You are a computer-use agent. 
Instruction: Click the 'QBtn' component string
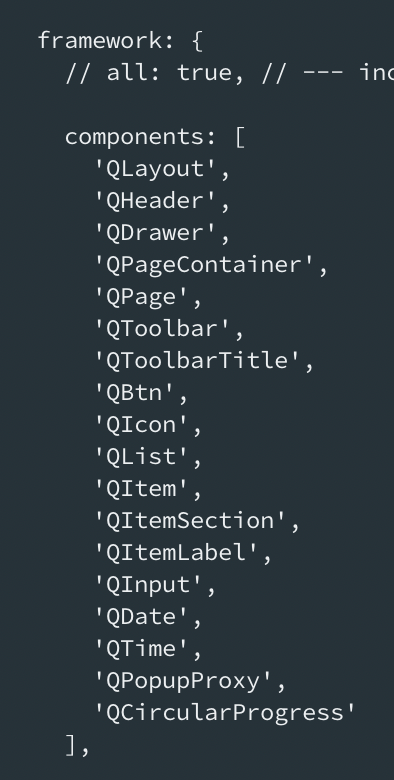(x=134, y=393)
